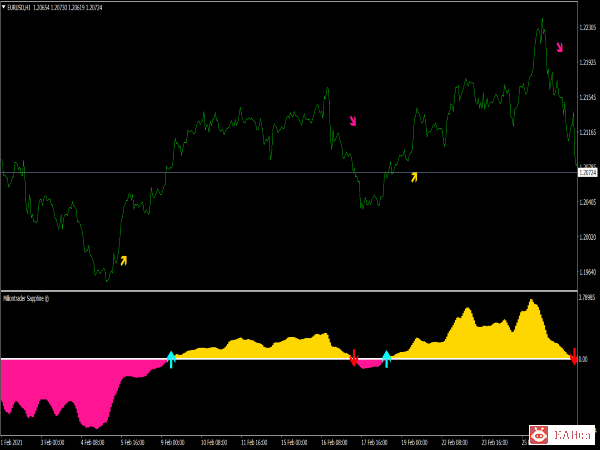600x450 pixels.
Task: Click the 23 Feb 16:00 time label
Action: 495,443
